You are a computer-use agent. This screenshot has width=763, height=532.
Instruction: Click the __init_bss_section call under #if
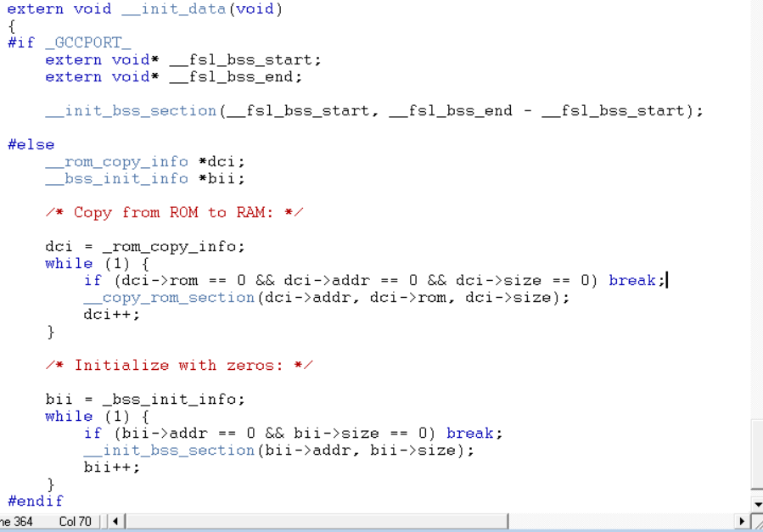pyautogui.click(x=131, y=111)
